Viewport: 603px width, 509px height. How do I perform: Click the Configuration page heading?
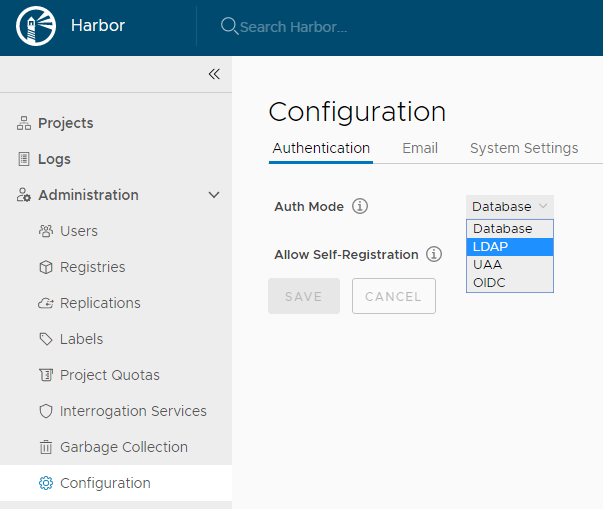click(357, 112)
